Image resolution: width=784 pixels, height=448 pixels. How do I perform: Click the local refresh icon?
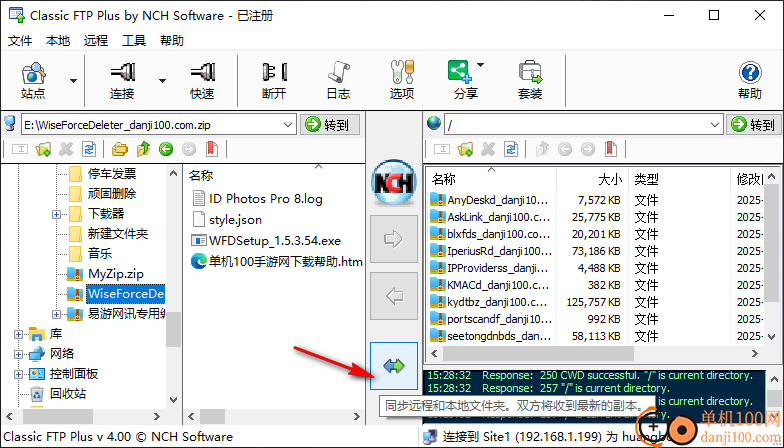tap(89, 149)
